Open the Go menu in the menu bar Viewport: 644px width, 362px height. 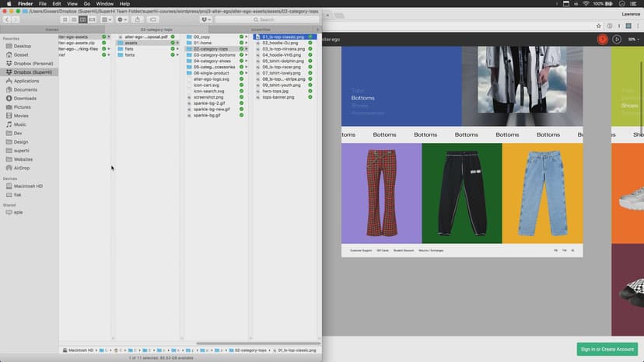[87, 4]
